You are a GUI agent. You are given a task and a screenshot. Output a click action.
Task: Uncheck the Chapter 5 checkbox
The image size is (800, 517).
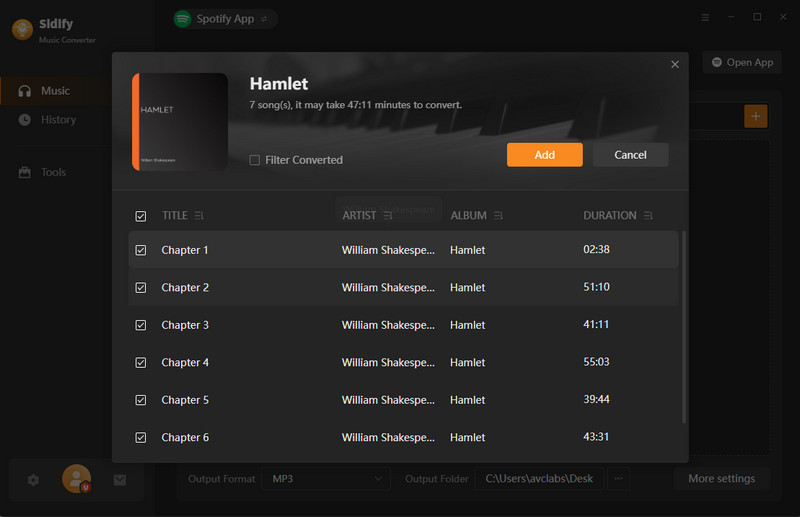141,400
